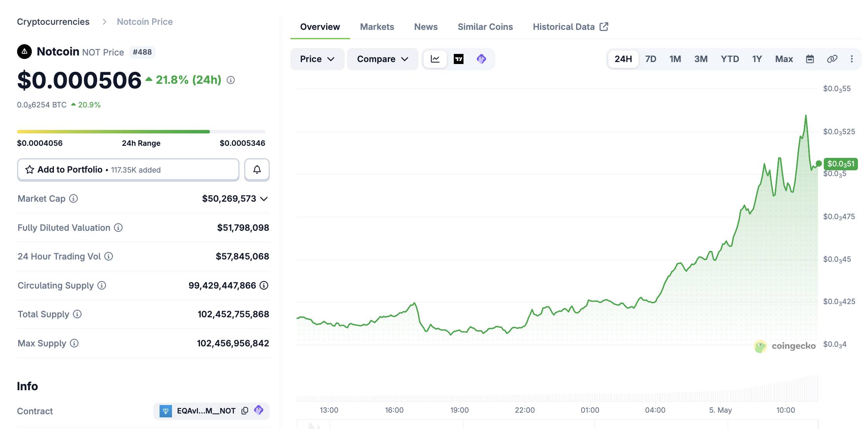
Task: Select the purple gem chart mode icon
Action: (x=481, y=59)
